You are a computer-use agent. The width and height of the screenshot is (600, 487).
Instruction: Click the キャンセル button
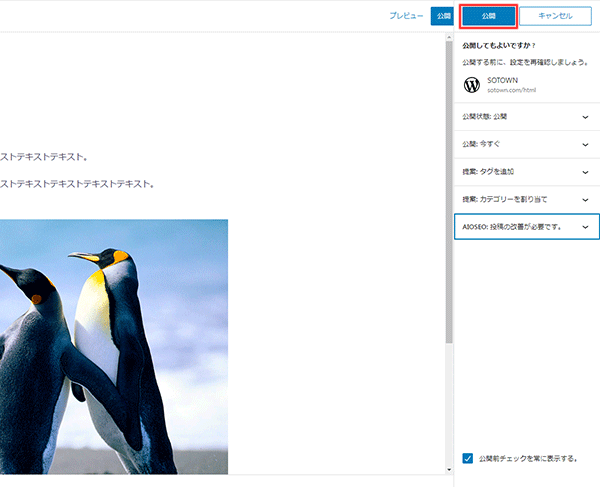[x=555, y=16]
